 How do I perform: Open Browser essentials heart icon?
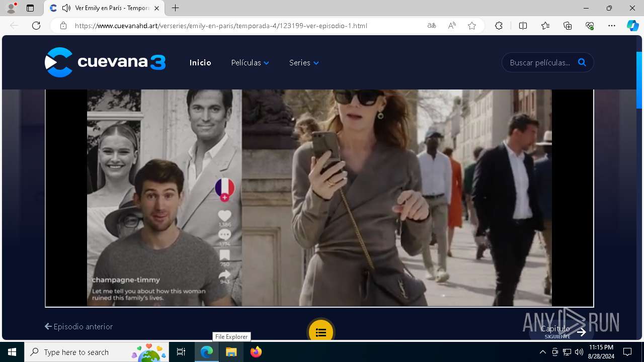[x=590, y=26]
